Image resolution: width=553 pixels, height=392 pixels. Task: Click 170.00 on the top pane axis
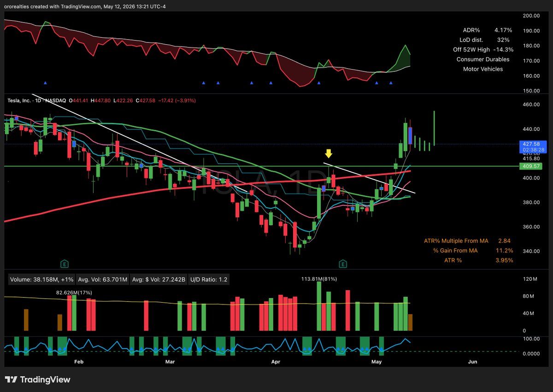tap(531, 61)
